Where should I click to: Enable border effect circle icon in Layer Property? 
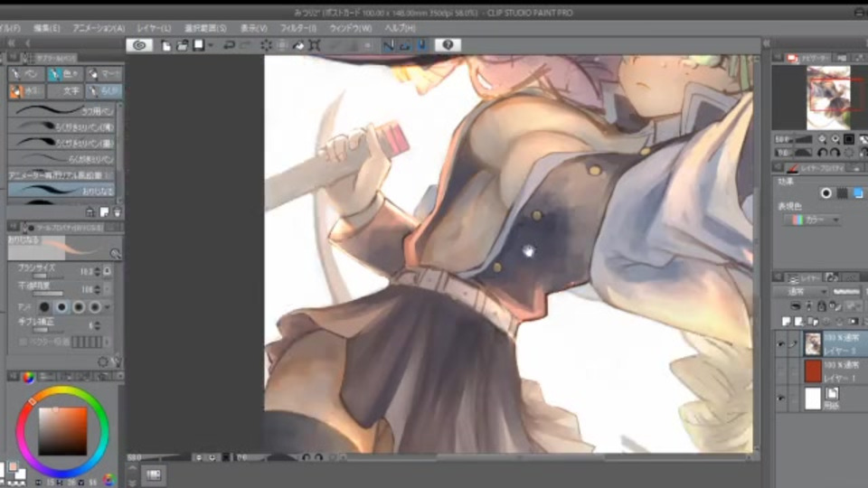(x=826, y=193)
